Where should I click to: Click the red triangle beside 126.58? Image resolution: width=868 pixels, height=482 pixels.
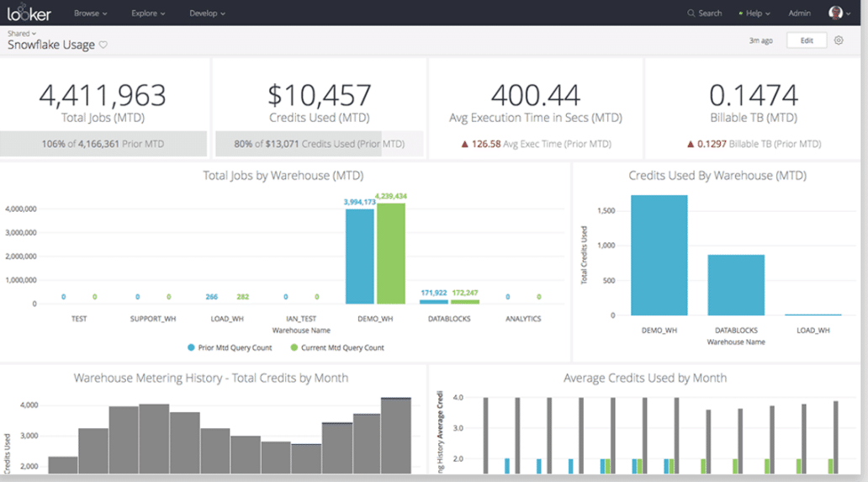coord(464,145)
